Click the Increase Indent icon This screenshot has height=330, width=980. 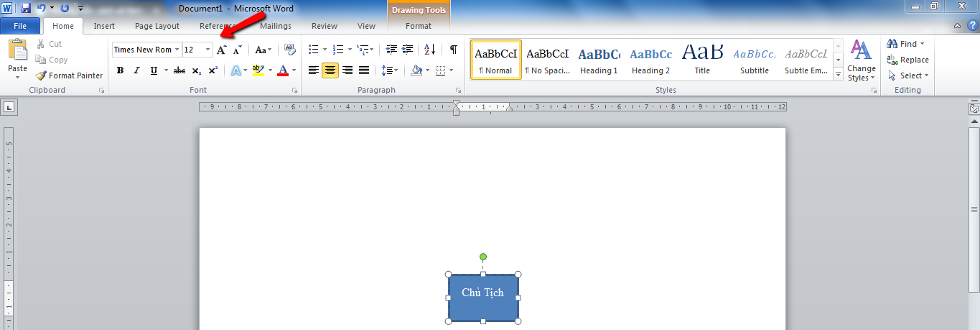click(x=408, y=50)
